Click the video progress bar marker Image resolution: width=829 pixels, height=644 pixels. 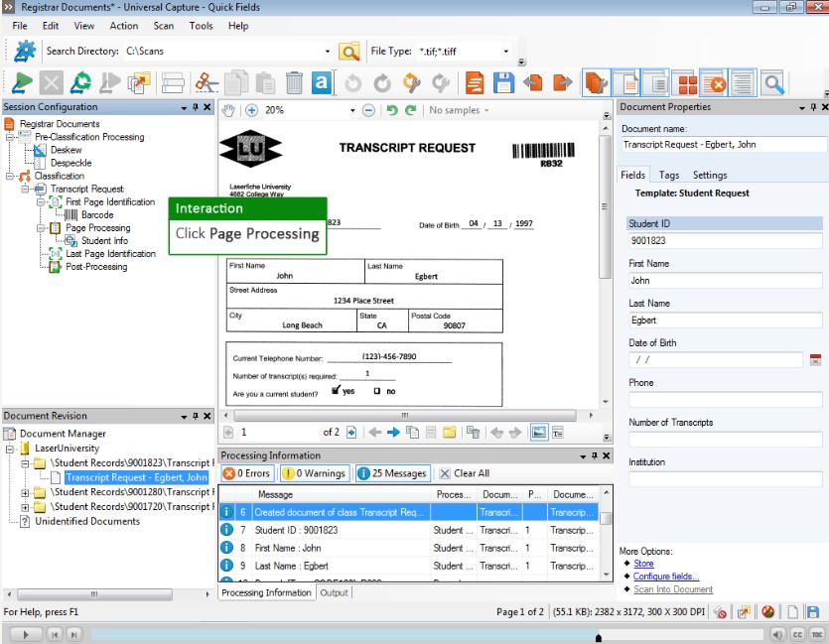point(599,638)
